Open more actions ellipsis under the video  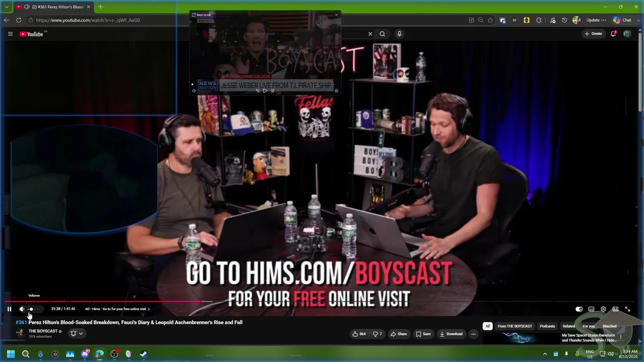point(473,334)
